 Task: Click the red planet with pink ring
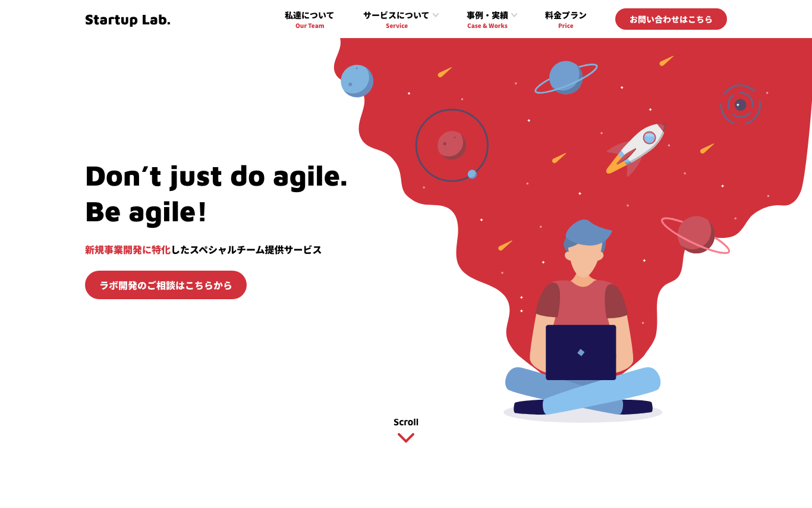coord(695,235)
